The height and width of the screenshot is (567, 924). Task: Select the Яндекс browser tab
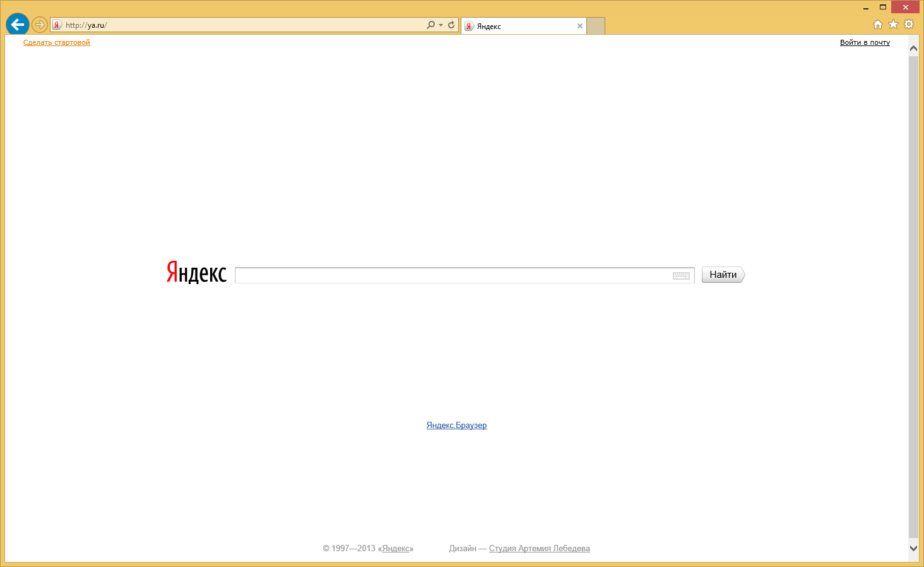click(x=524, y=26)
